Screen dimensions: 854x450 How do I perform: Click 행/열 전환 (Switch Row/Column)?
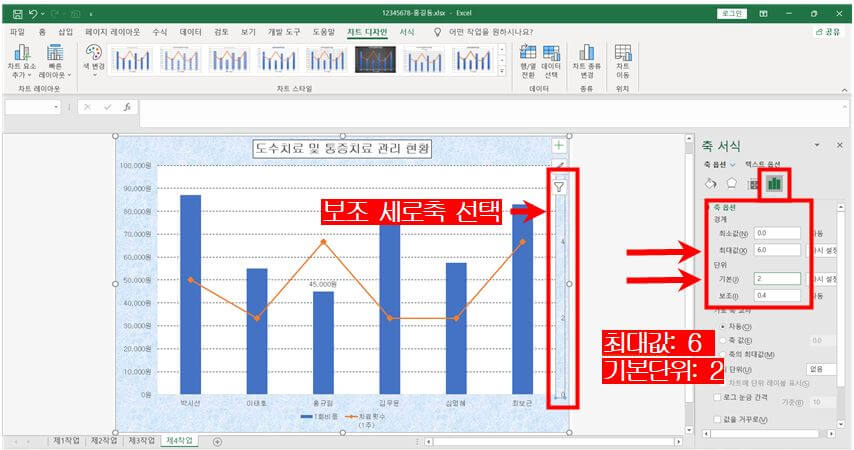pos(528,61)
